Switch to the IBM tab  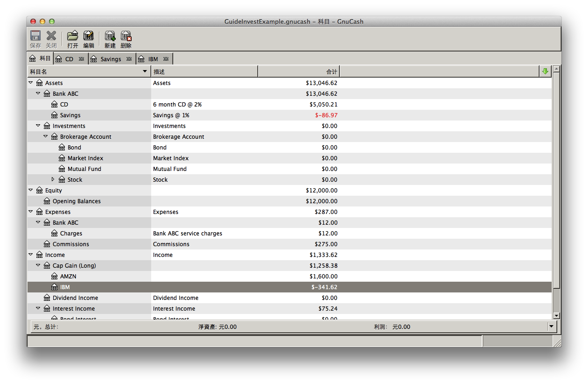[x=153, y=59]
